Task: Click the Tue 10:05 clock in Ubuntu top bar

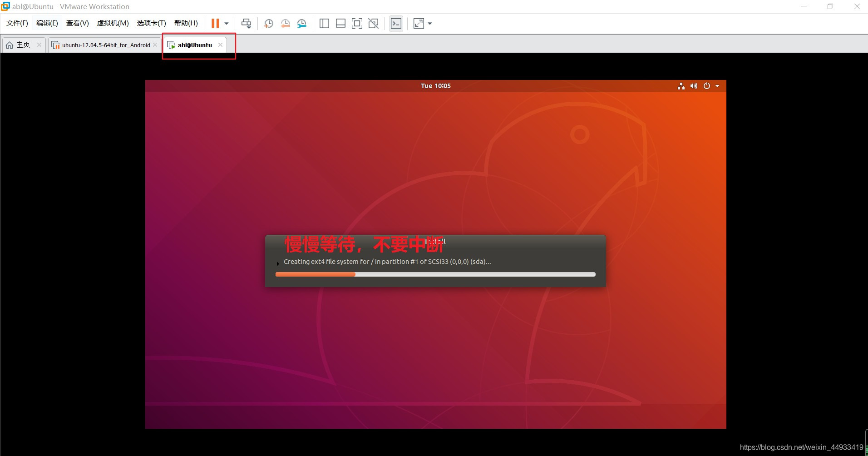Action: (436, 86)
